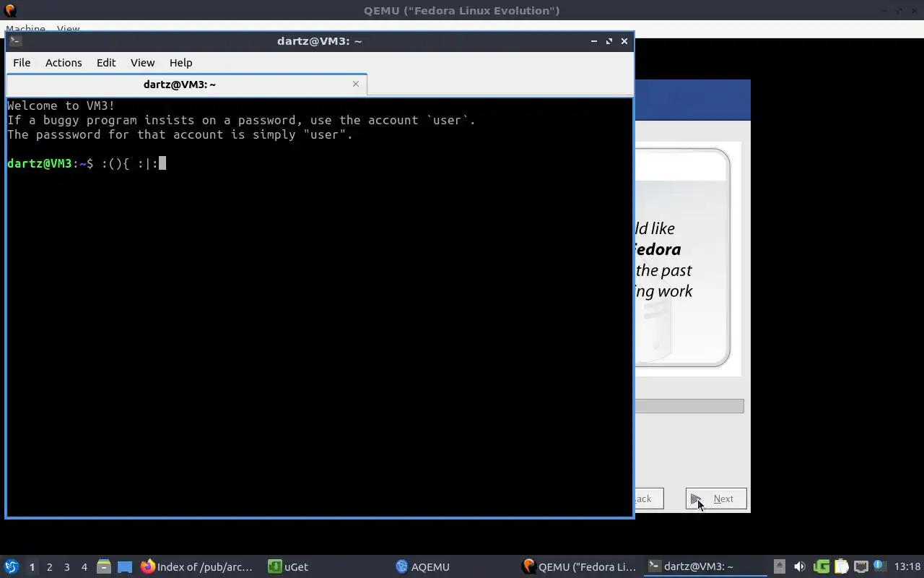This screenshot has height=578, width=924.
Task: Click the dartz@VM3 shell prompt
Action: coord(50,163)
